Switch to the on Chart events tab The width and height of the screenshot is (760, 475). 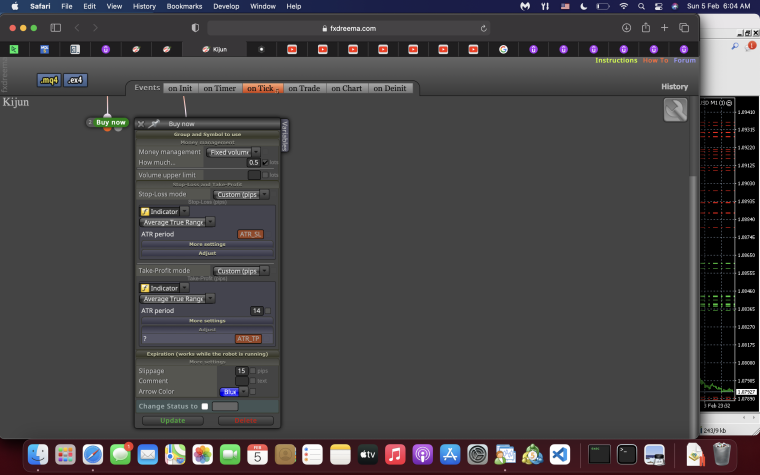coord(347,88)
